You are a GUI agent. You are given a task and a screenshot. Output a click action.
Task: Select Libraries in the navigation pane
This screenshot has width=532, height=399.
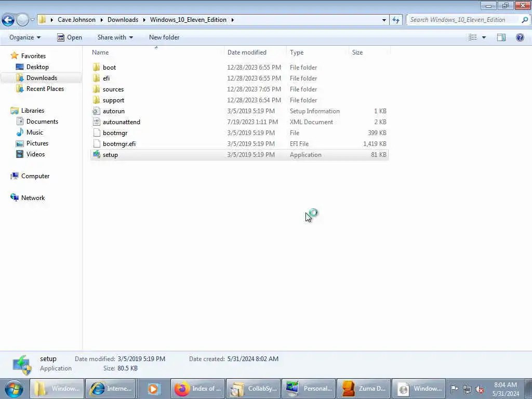pyautogui.click(x=33, y=111)
